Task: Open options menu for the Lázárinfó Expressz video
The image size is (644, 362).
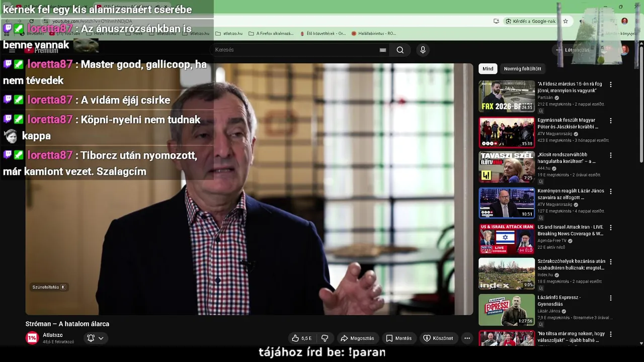Action: 611,298
